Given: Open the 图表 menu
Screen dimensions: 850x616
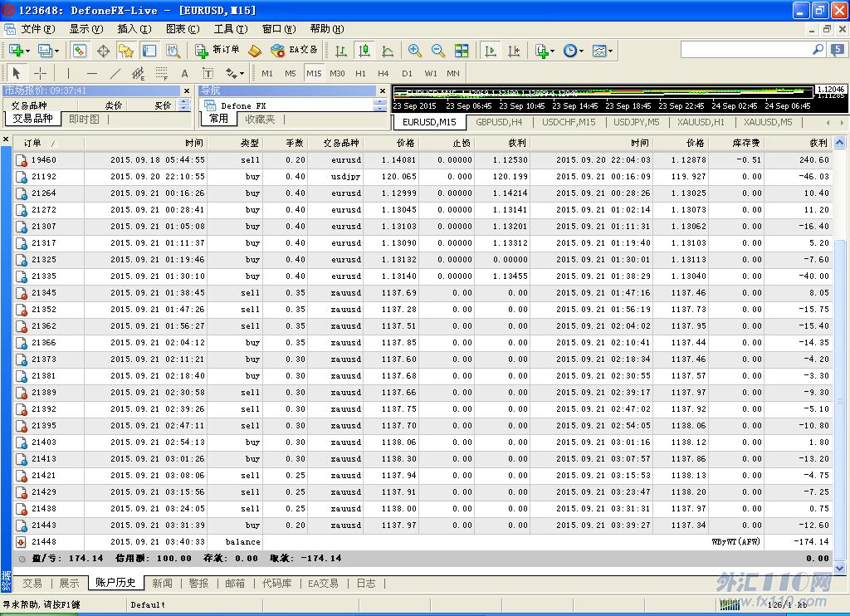Looking at the screenshot, I should 183,29.
